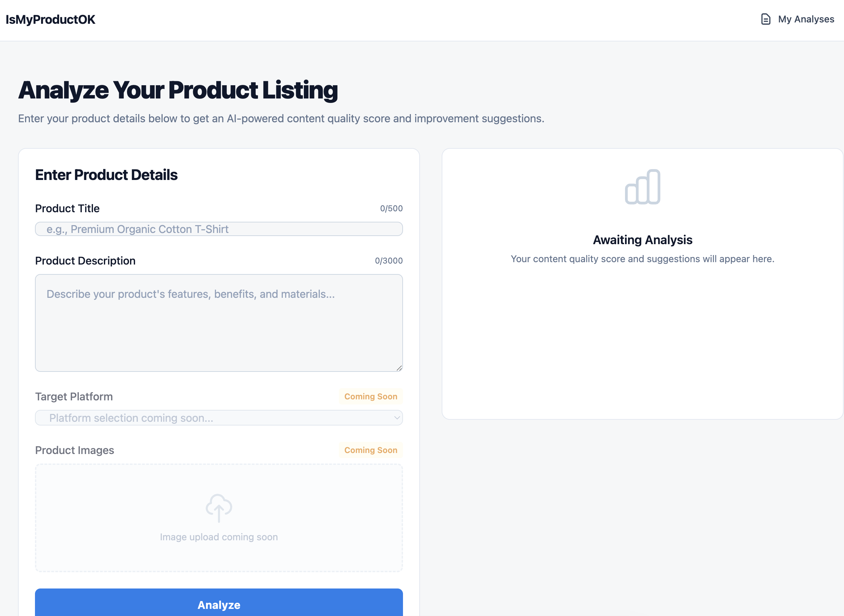This screenshot has height=616, width=844.
Task: Click the IsMyProductOK logo
Action: pyautogui.click(x=51, y=19)
